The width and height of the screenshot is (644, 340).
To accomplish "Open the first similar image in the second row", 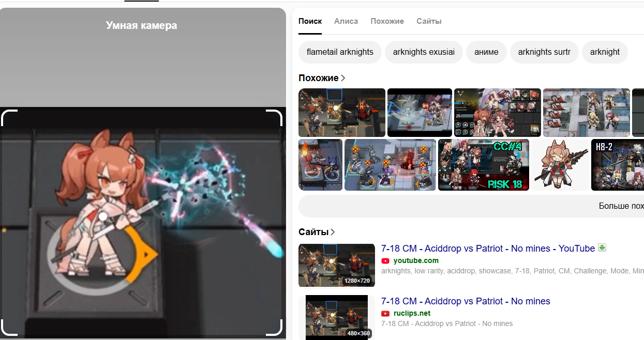I will pyautogui.click(x=320, y=165).
